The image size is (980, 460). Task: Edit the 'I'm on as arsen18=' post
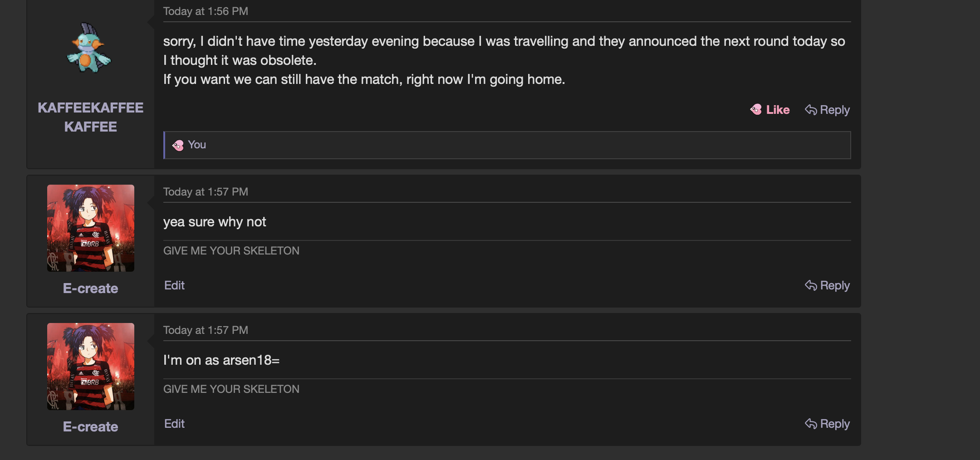click(174, 424)
